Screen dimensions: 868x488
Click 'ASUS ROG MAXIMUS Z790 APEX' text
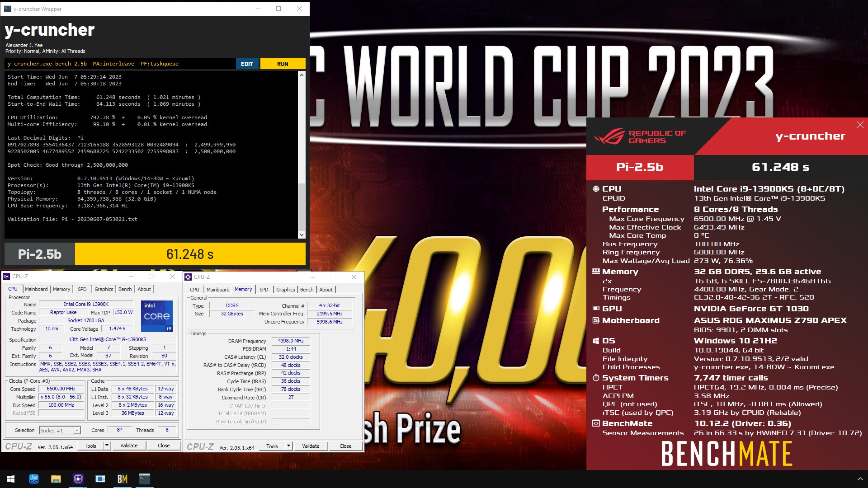pyautogui.click(x=770, y=320)
